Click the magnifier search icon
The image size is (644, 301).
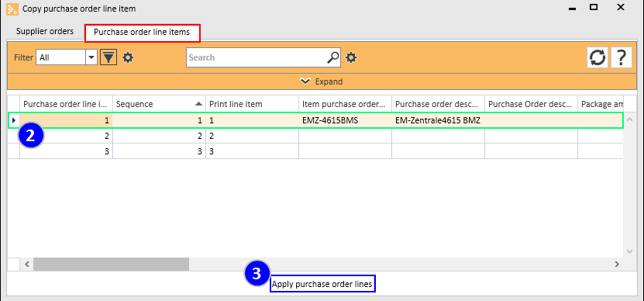333,57
